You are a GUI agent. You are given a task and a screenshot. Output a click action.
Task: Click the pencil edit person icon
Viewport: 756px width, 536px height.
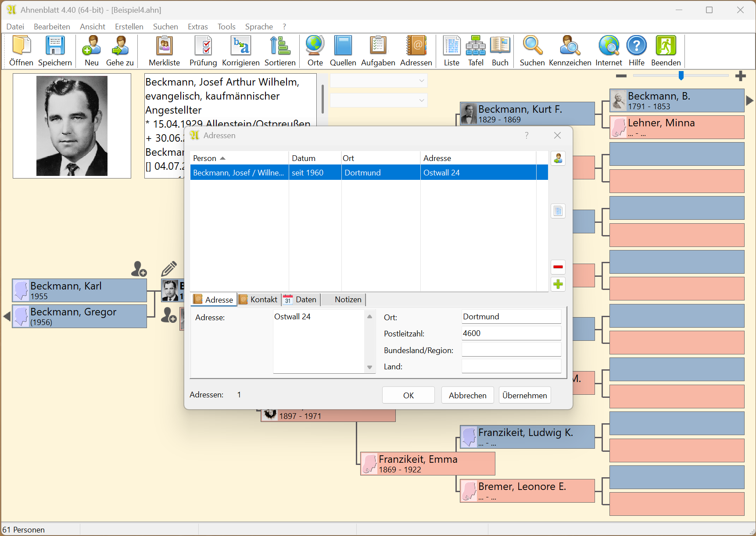tap(169, 268)
